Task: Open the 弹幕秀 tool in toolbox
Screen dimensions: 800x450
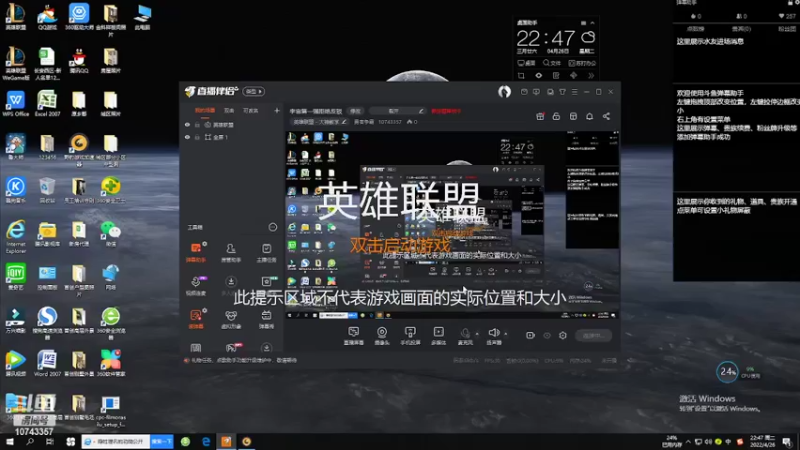Action: (266, 319)
